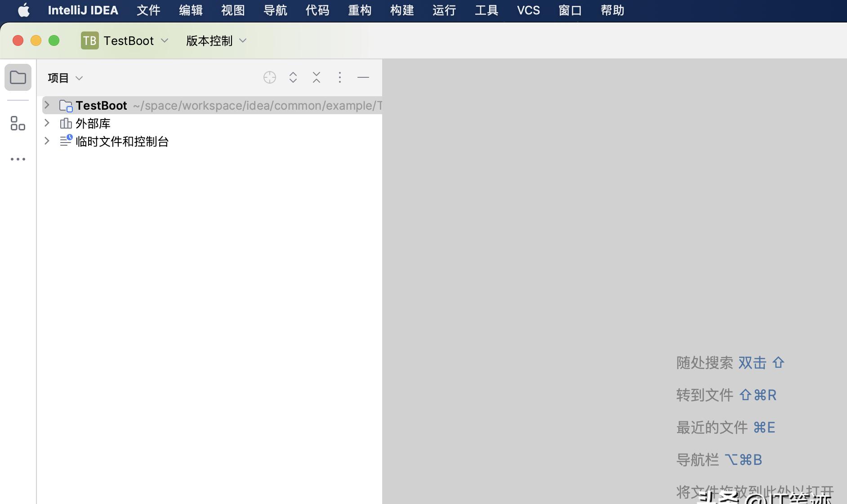Click the scratches and consoles icon

[66, 141]
